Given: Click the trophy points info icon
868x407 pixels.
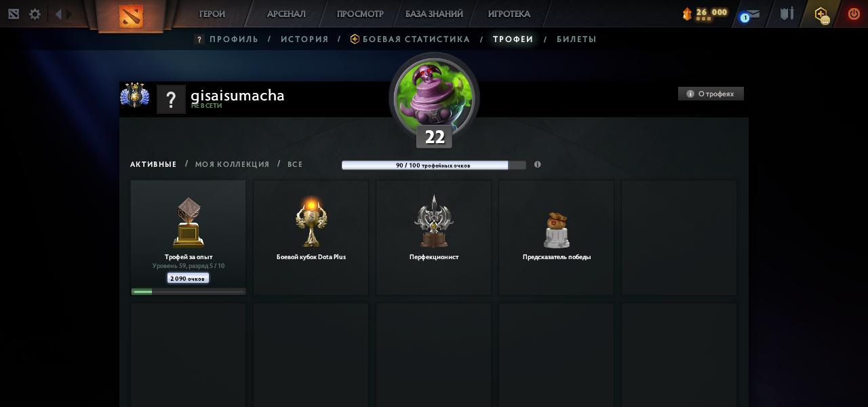Looking at the screenshot, I should tap(537, 164).
